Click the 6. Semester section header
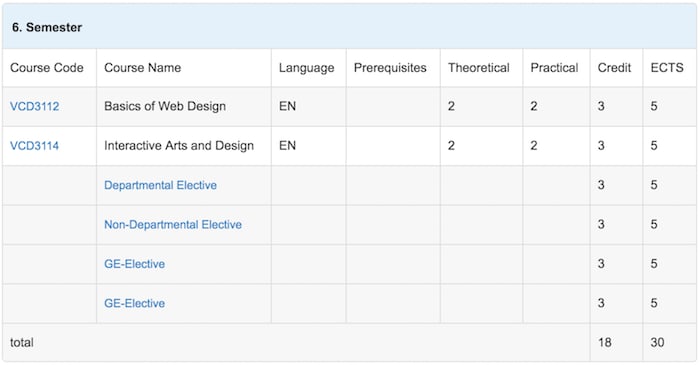This screenshot has height=365, width=700. (47, 27)
